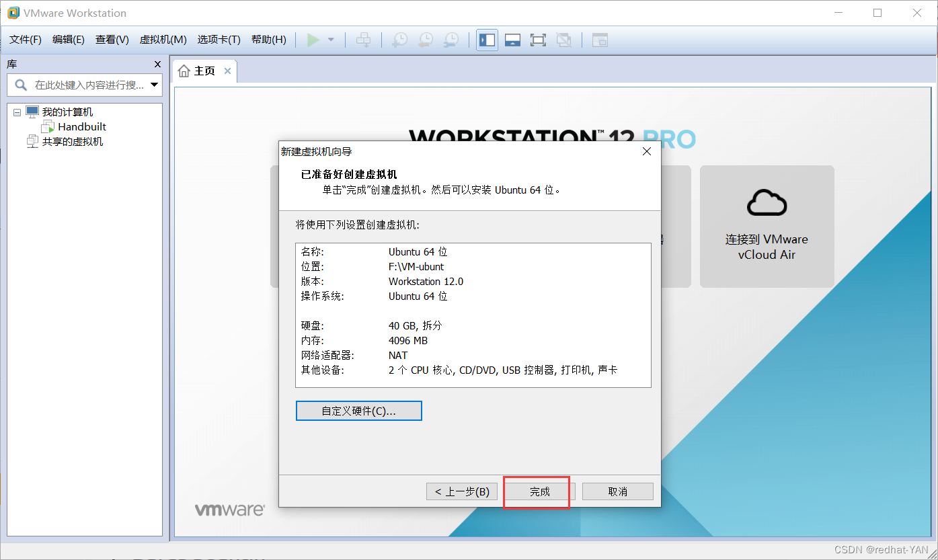This screenshot has height=560, width=938.
Task: Click the magnifier icon in library search
Action: tap(21, 85)
